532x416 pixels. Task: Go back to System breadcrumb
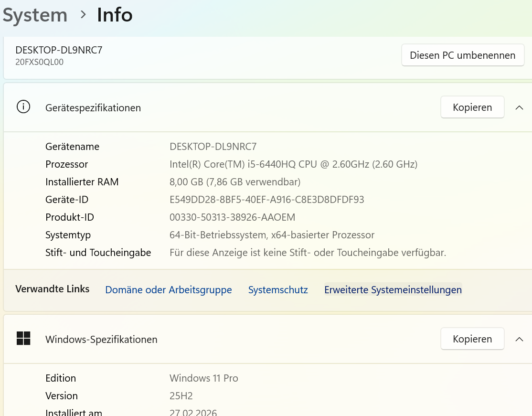[35, 15]
